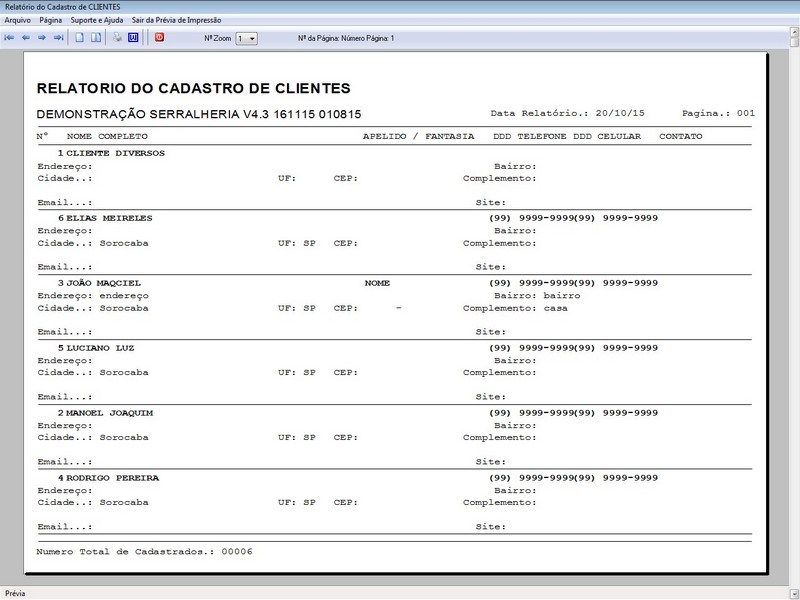Navigate to the previous page
Viewport: 800px width, 600px height.
(28, 38)
